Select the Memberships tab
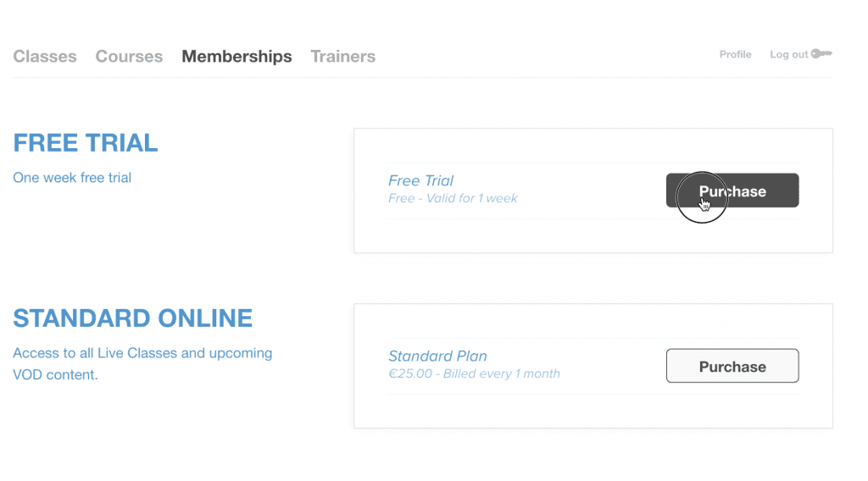 236,57
